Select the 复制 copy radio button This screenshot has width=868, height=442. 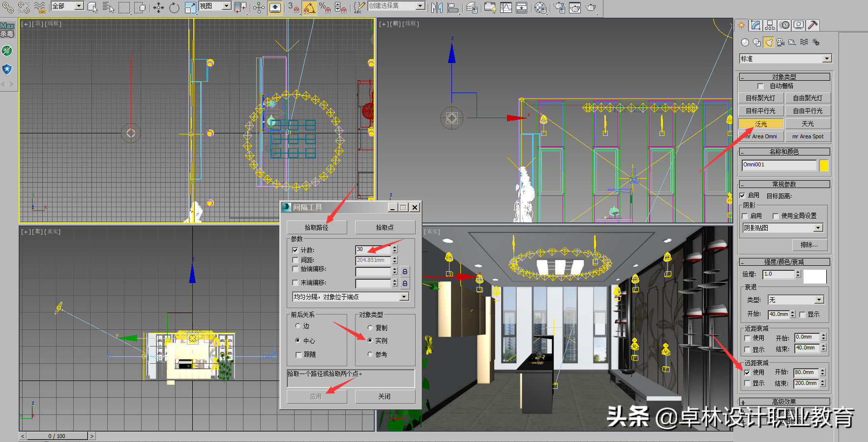tap(370, 327)
